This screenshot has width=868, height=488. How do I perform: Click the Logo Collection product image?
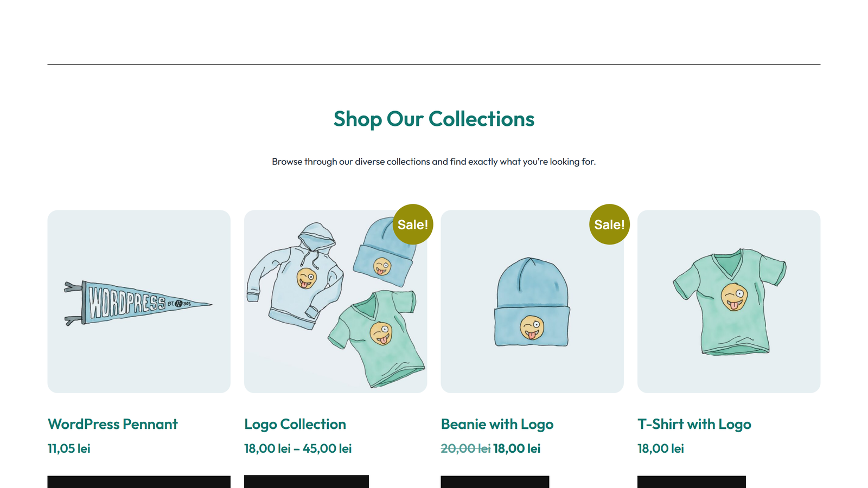tap(335, 301)
